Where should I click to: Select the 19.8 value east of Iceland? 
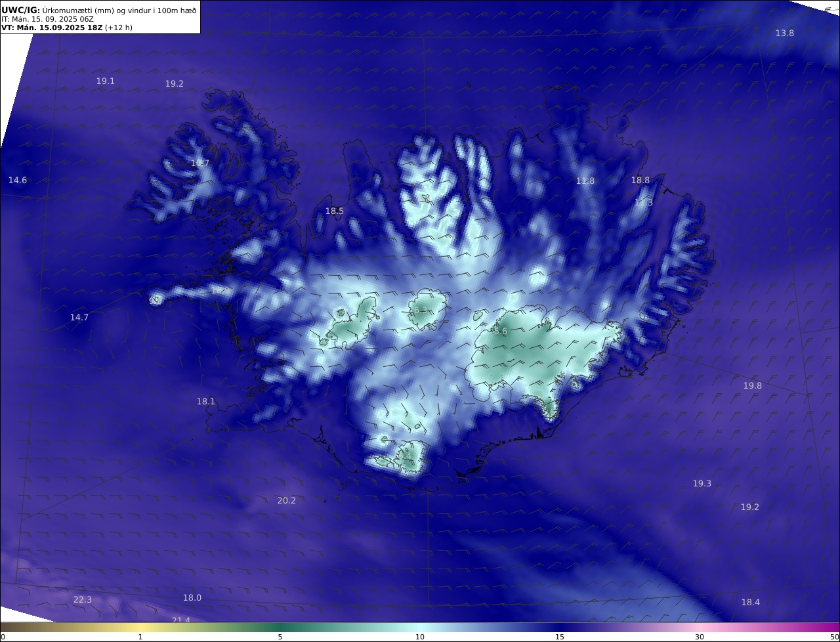[753, 386]
